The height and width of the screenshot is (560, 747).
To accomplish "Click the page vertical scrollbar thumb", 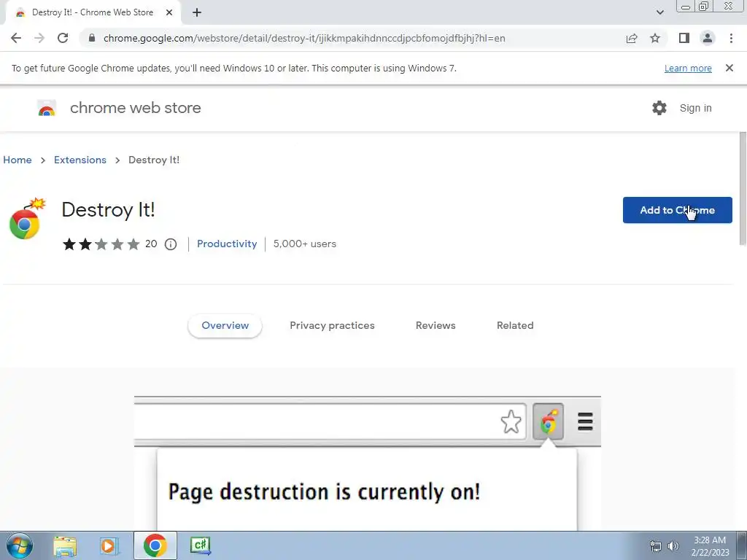I will 743,189.
